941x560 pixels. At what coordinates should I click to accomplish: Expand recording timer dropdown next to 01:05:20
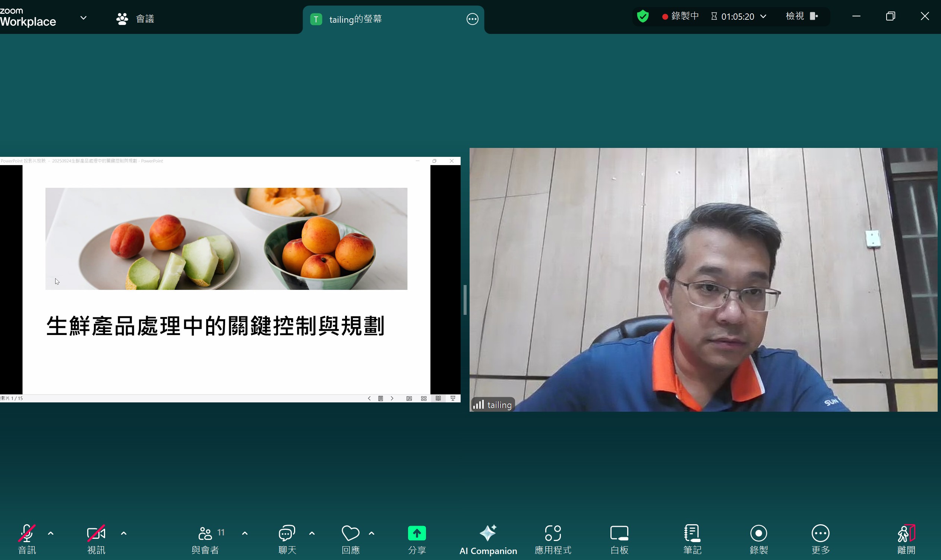coord(763,16)
